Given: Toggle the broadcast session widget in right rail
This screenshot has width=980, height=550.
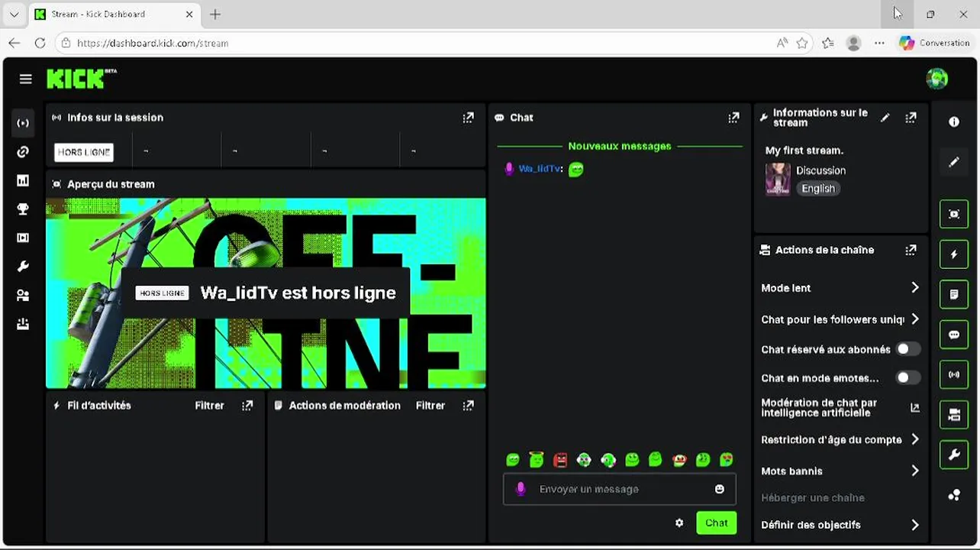Looking at the screenshot, I should point(954,374).
